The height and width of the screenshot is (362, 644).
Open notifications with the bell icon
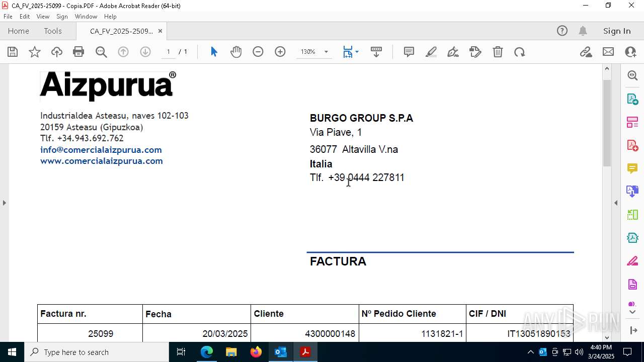tap(583, 31)
